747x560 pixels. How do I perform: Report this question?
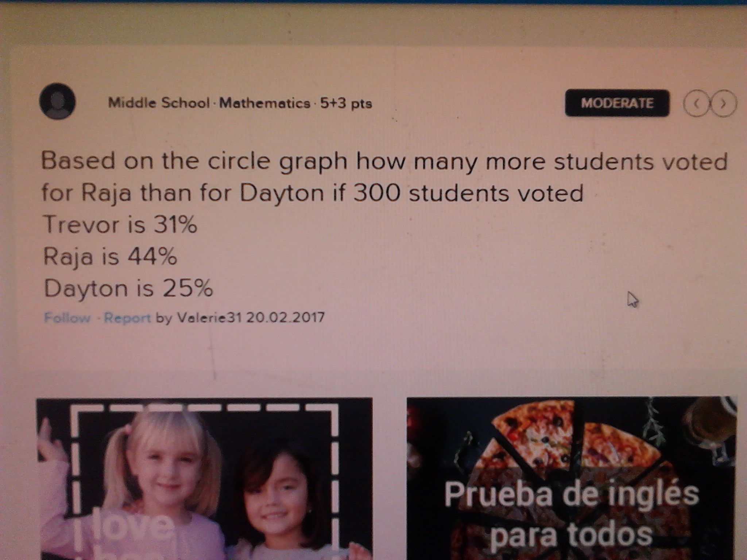click(127, 318)
